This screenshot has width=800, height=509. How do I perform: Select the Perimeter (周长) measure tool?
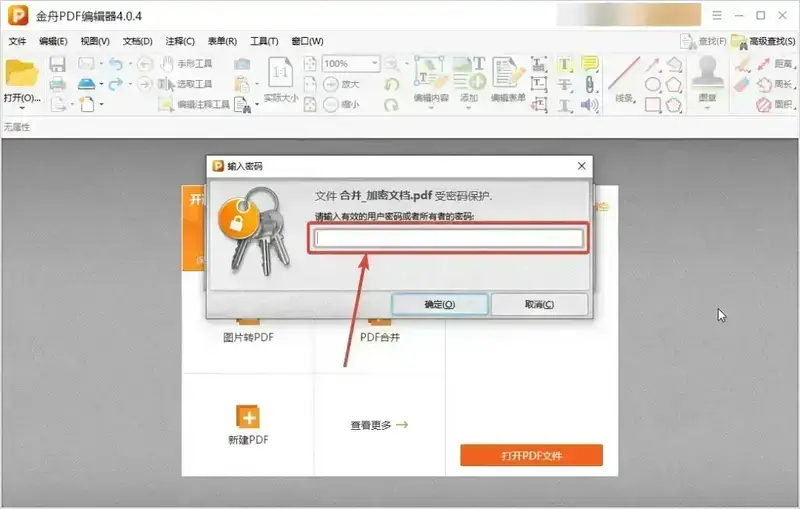pyautogui.click(x=774, y=84)
